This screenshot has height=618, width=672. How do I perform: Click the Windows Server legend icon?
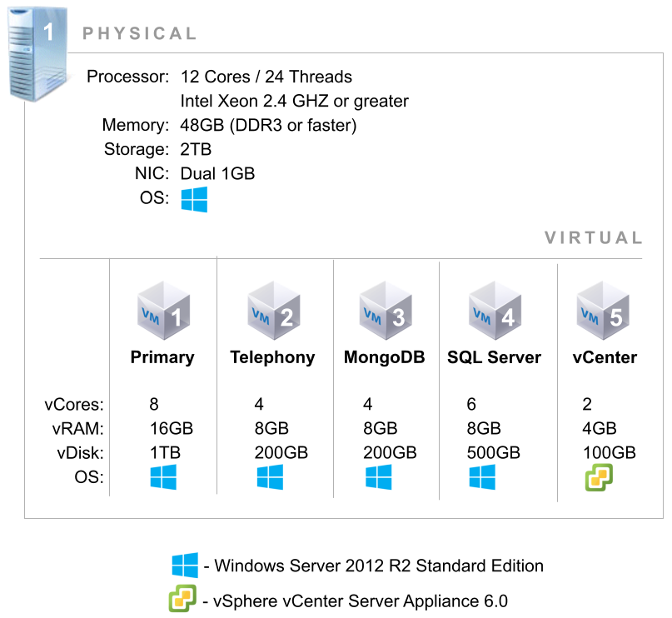185,566
